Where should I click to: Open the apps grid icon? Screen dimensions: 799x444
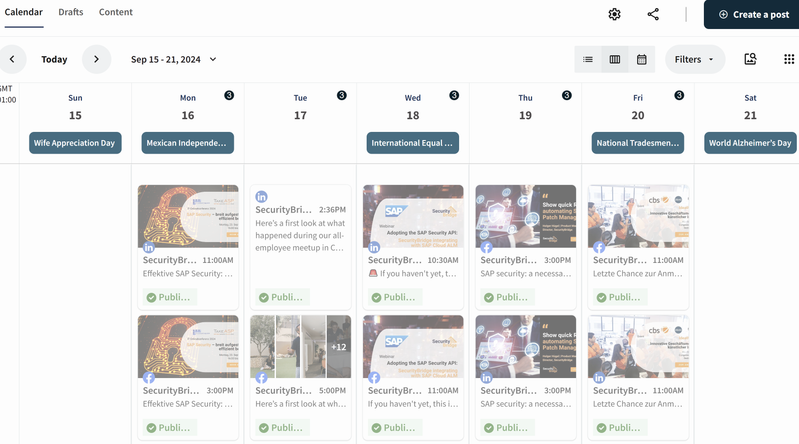(x=789, y=59)
